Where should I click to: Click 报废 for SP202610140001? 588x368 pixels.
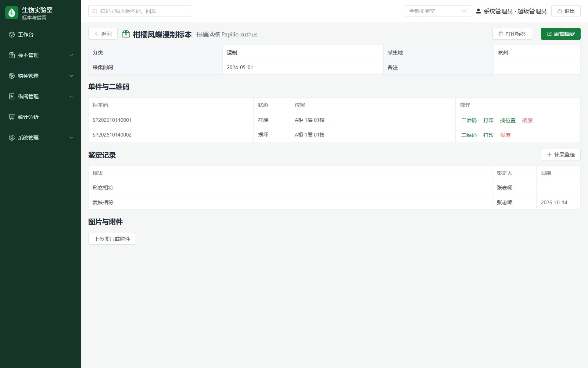[527, 120]
